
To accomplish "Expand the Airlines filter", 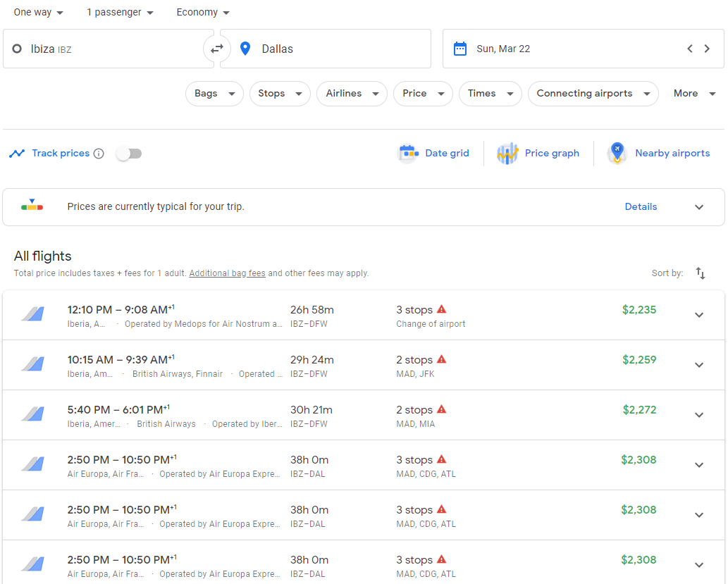I will pos(352,93).
